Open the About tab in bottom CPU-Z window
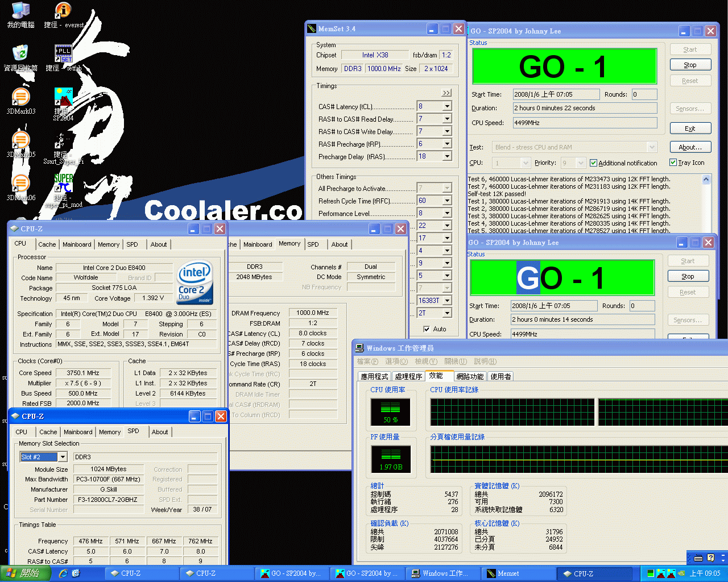 160,432
